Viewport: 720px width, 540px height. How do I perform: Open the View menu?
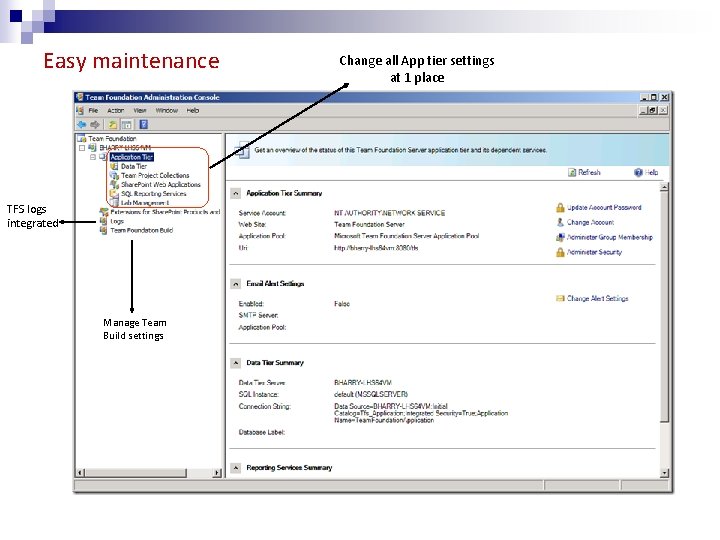pyautogui.click(x=140, y=111)
